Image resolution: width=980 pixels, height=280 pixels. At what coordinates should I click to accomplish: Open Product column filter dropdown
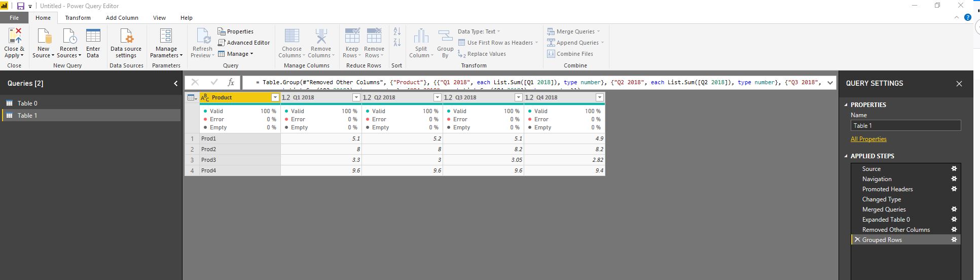click(275, 97)
